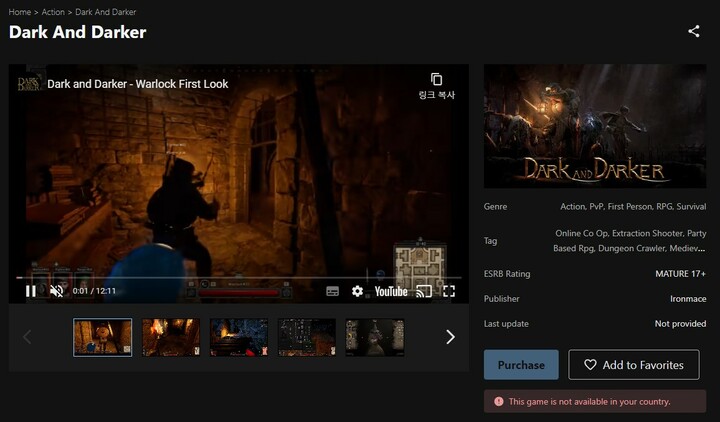The image size is (720, 422).
Task: Click the Dark and Darker channel logo
Action: click(x=28, y=84)
